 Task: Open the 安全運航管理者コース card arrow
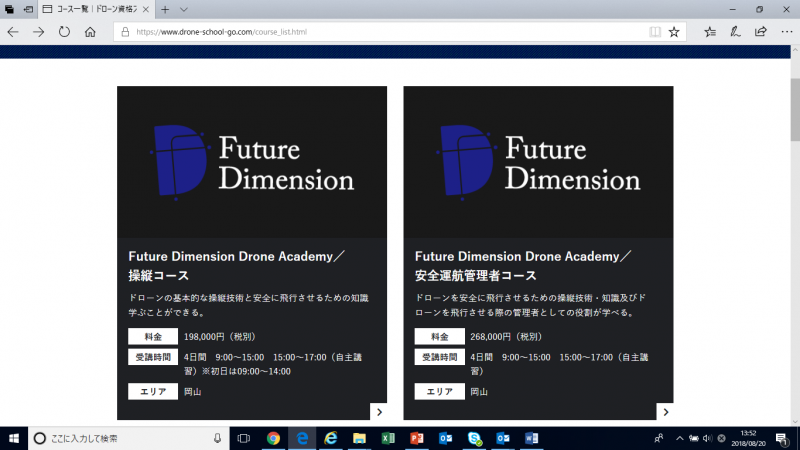coord(665,412)
